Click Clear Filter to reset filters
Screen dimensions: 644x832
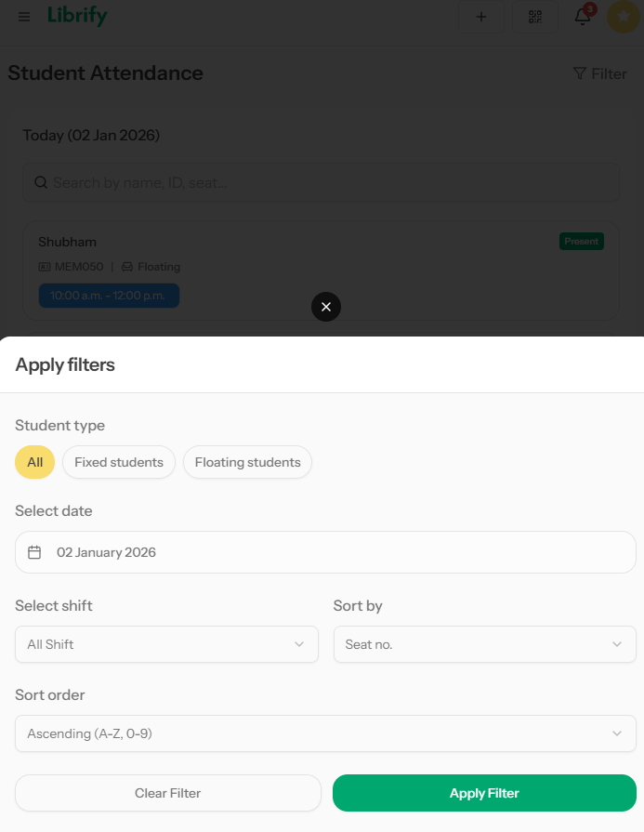[x=167, y=793]
